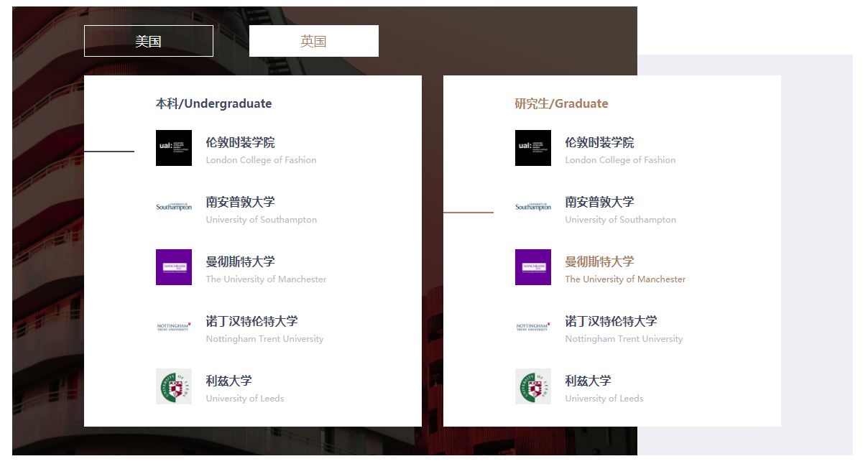Click the UAL logo under Graduate
Image resolution: width=868 pixels, height=469 pixels.
pos(533,148)
